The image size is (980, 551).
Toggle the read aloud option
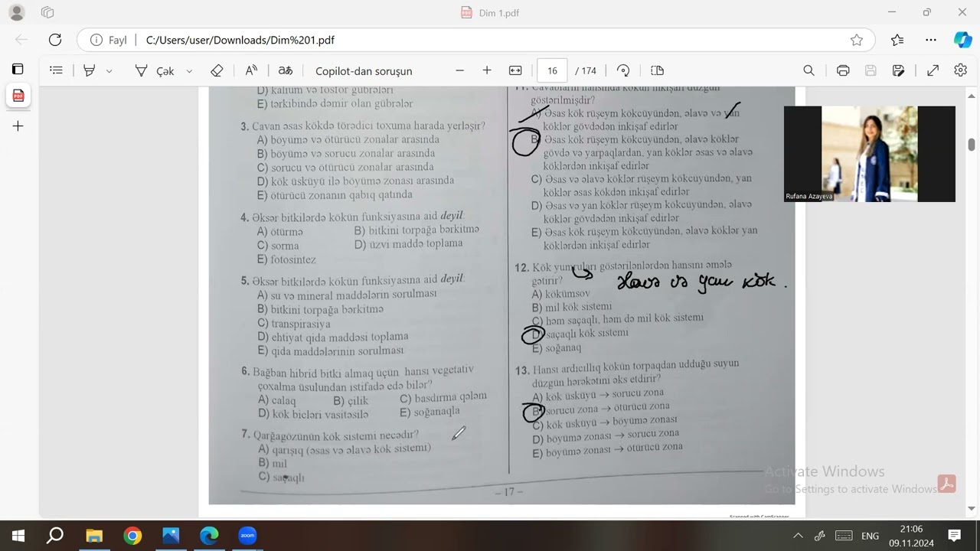pos(251,70)
